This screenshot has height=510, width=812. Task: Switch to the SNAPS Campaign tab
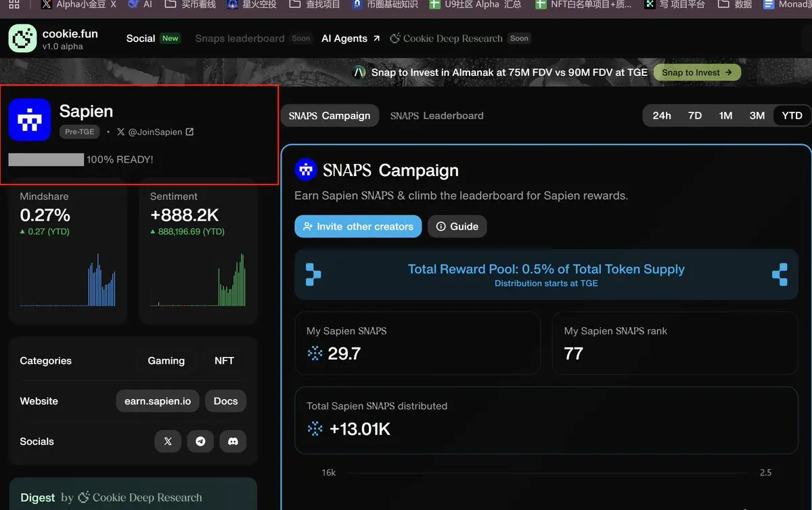(x=330, y=116)
